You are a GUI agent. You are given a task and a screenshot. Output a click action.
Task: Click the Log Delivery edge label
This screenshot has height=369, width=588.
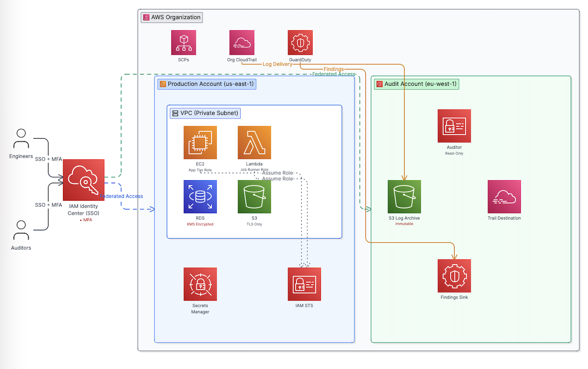278,64
